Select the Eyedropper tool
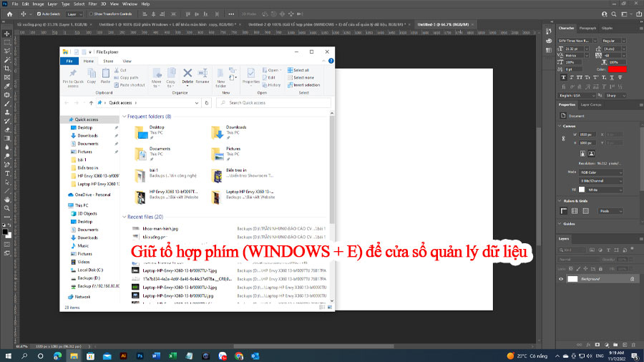This screenshot has width=644, height=362. pyautogui.click(x=7, y=86)
